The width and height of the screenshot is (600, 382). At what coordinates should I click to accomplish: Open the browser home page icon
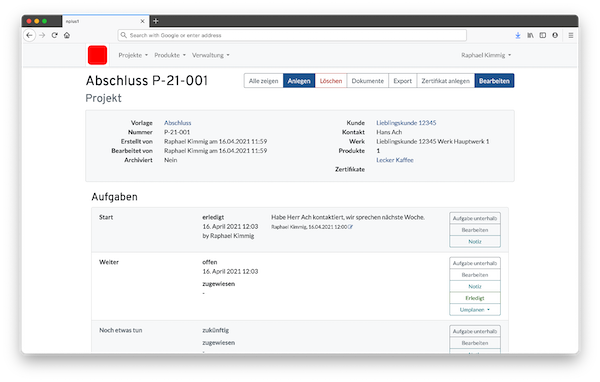67,35
